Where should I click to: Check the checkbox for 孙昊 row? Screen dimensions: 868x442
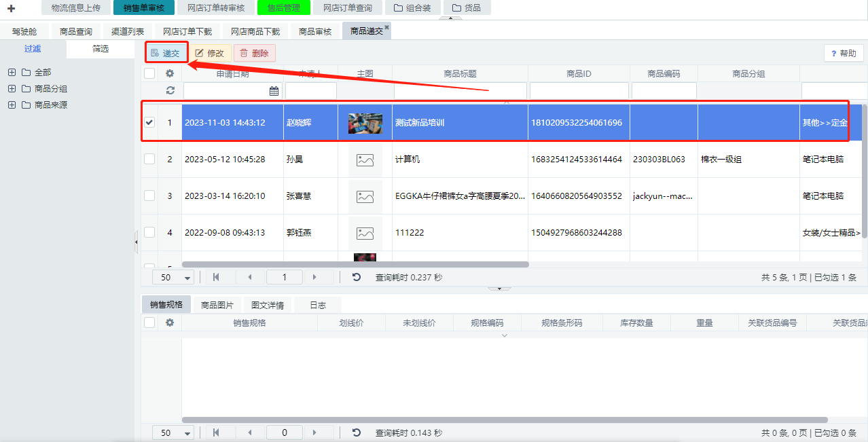point(149,159)
